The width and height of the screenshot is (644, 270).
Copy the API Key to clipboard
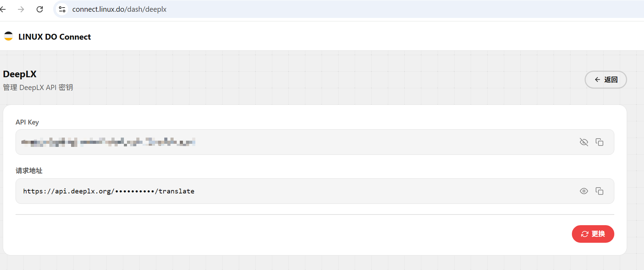click(x=599, y=142)
